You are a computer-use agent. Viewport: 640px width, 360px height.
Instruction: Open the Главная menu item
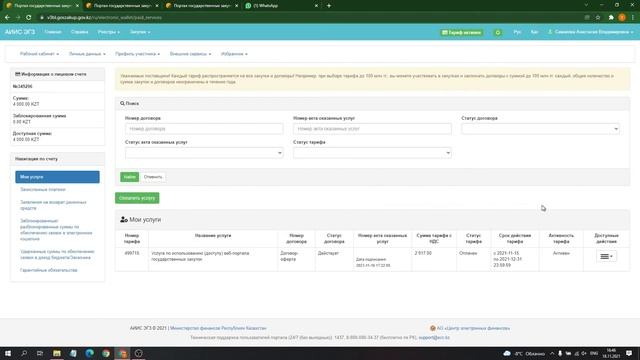coord(53,32)
